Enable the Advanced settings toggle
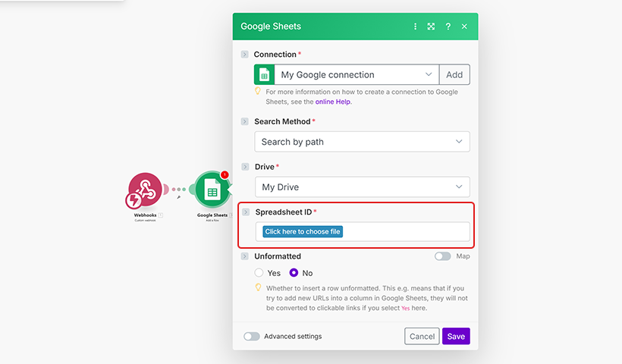 pos(252,337)
